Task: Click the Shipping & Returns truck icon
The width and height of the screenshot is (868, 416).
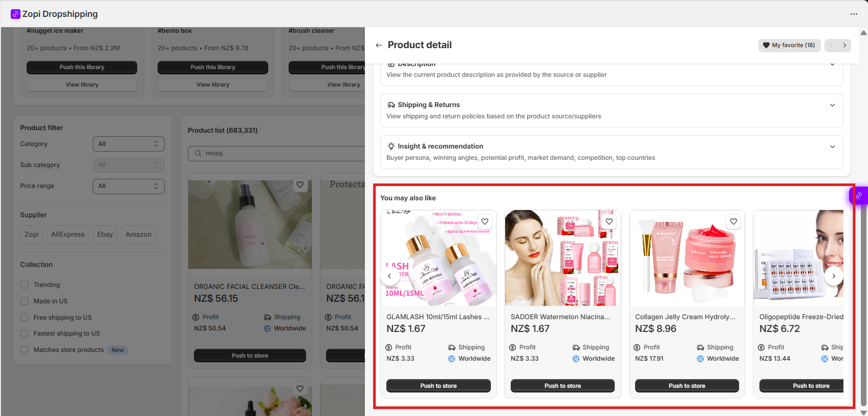Action: point(391,105)
